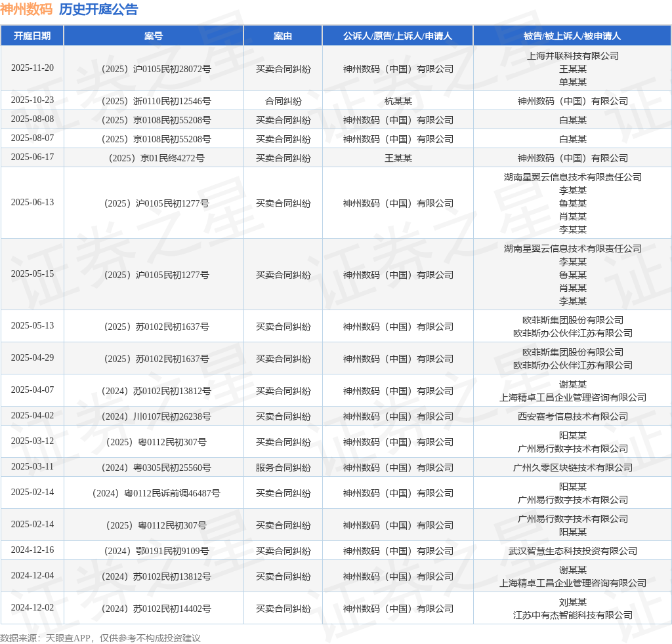This screenshot has width=672, height=644.
Task: Click defendant 神州数码(中国)有限公司 in the 2025-10-23 row
Action: [572, 101]
